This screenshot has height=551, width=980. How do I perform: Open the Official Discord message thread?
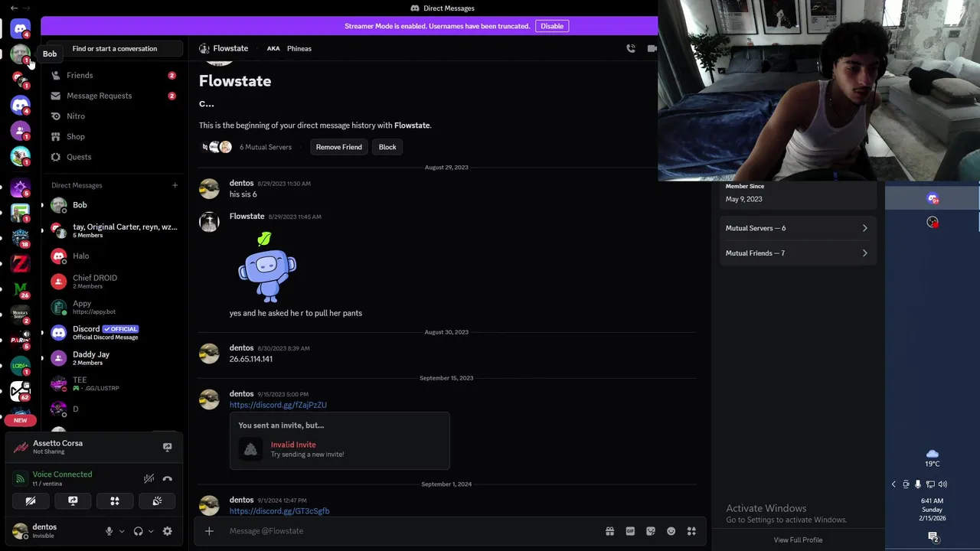tap(113, 332)
